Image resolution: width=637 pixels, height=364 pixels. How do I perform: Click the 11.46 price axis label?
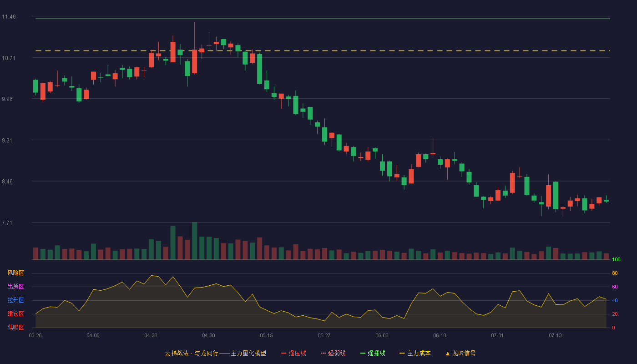tap(9, 17)
